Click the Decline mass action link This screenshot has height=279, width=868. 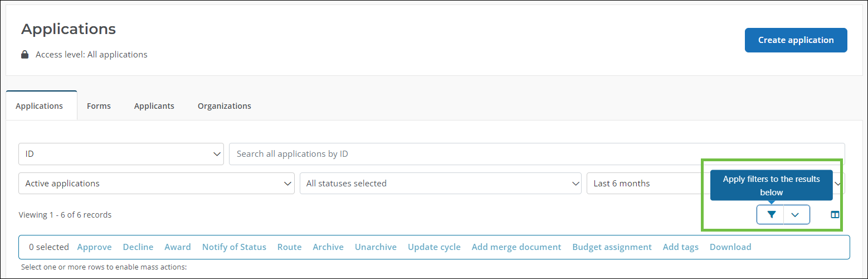138,247
